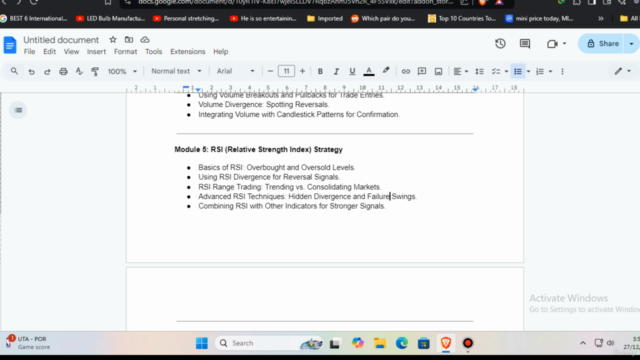
Task: Open the comment history panel
Action: 524,44
